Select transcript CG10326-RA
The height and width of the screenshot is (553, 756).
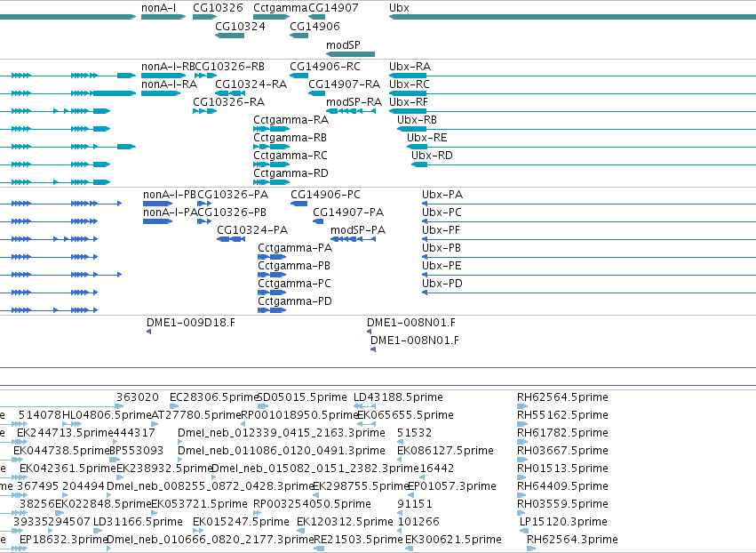(229, 102)
